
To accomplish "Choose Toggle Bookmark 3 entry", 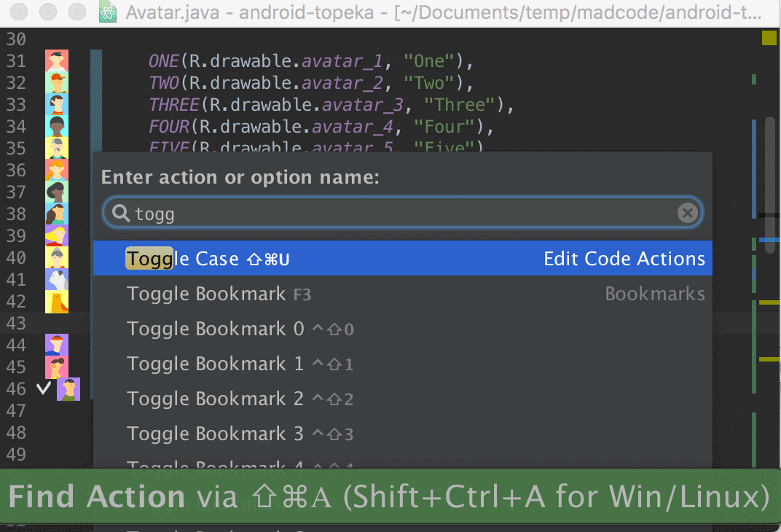I will click(x=402, y=434).
